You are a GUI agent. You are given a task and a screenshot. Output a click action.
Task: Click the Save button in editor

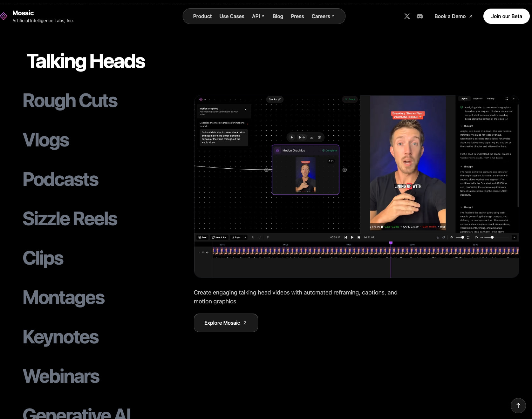(202, 237)
